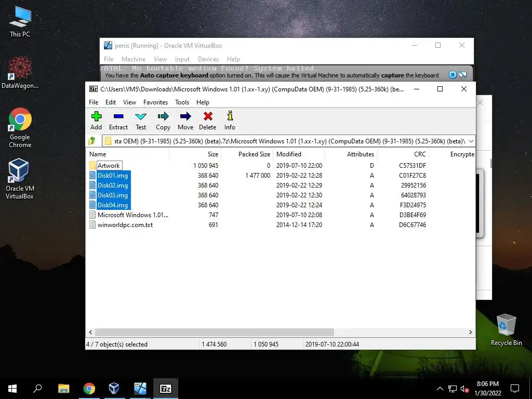
Task: Click the Add toolbar button in 7-Zip
Action: [96, 121]
